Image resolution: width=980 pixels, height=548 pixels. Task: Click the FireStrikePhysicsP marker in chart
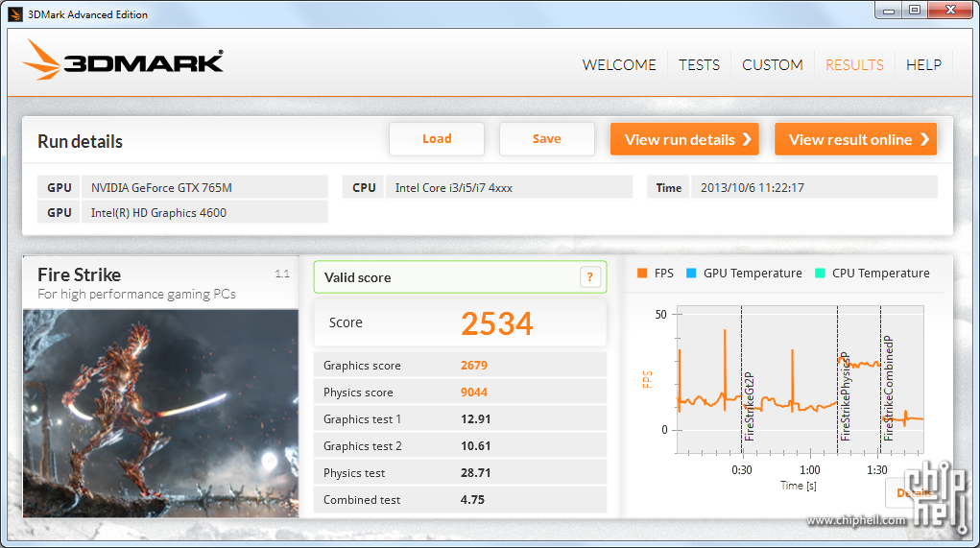pyautogui.click(x=838, y=379)
